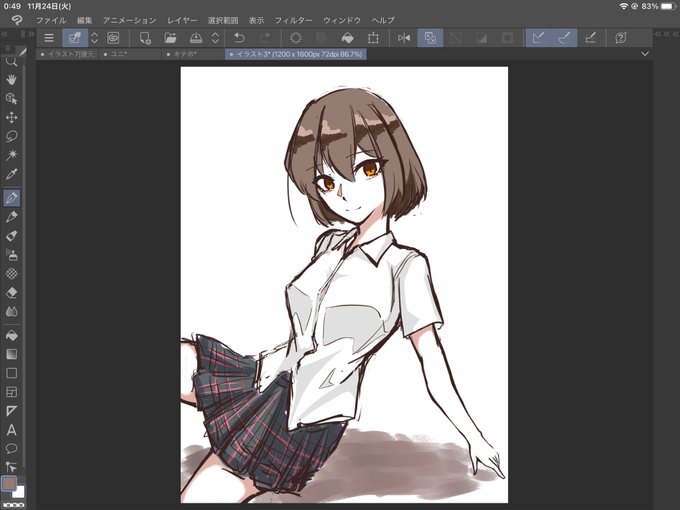This screenshot has width=680, height=510.
Task: Open the 表示 menu
Action: pyautogui.click(x=256, y=20)
